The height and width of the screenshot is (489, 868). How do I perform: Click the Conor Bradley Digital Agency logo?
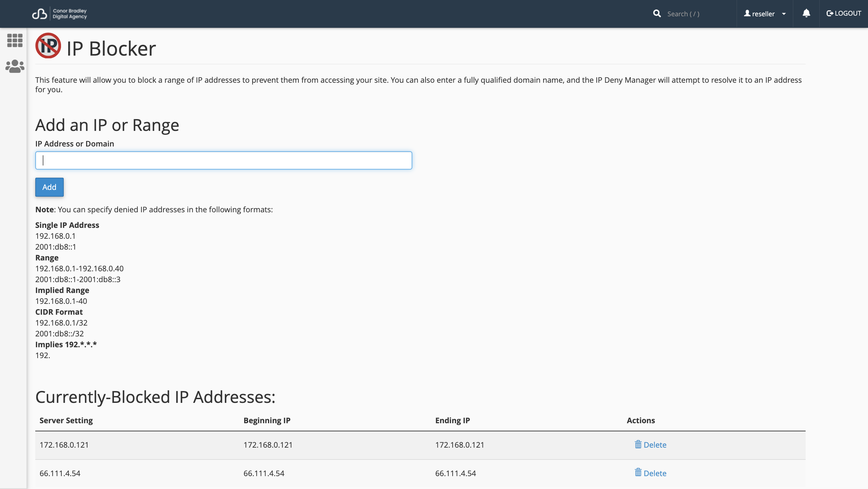pos(59,14)
